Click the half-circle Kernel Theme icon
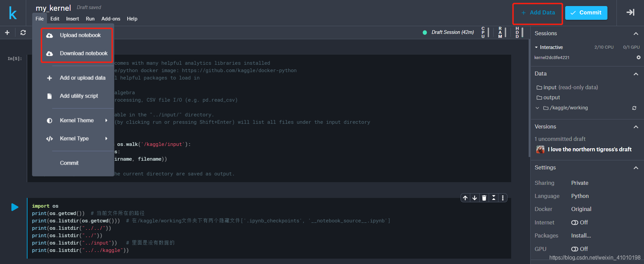Screen dimensions: 644x264 50,121
